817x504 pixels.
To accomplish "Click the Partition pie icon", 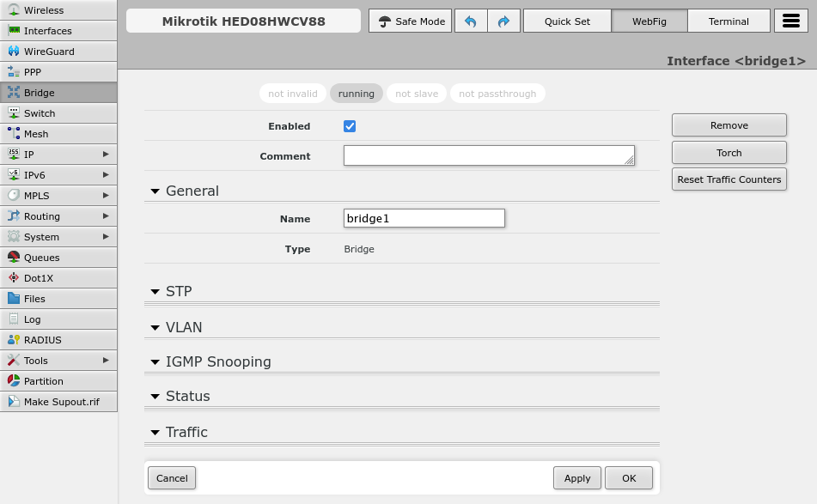I will (14, 381).
